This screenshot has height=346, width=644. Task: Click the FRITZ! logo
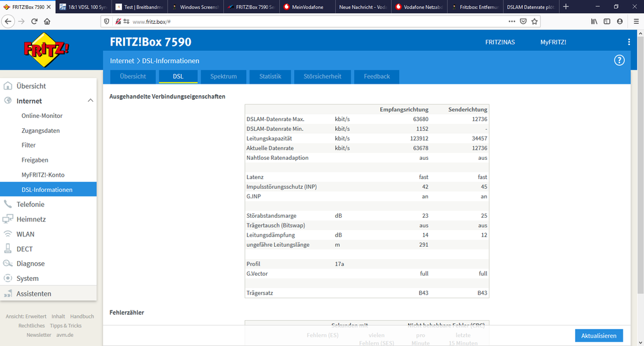46,50
